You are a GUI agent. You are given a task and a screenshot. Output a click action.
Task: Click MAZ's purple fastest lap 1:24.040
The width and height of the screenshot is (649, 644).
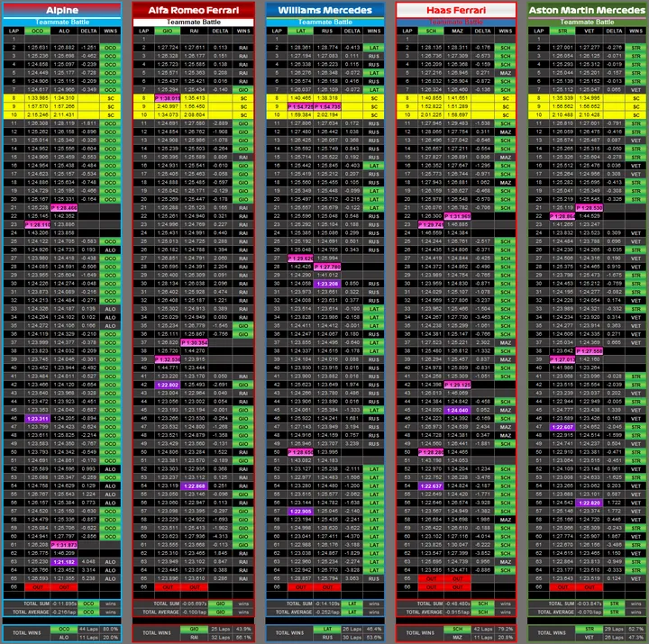point(457,410)
